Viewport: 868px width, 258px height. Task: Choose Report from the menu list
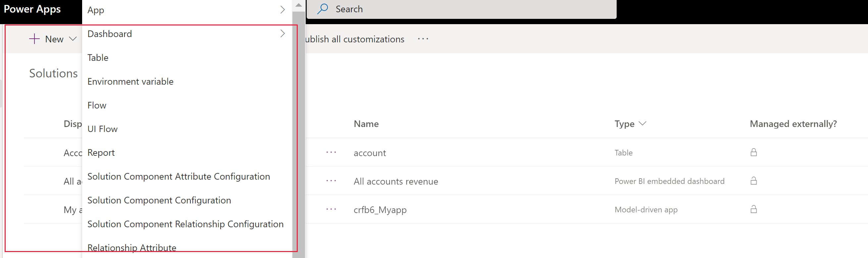click(x=101, y=153)
